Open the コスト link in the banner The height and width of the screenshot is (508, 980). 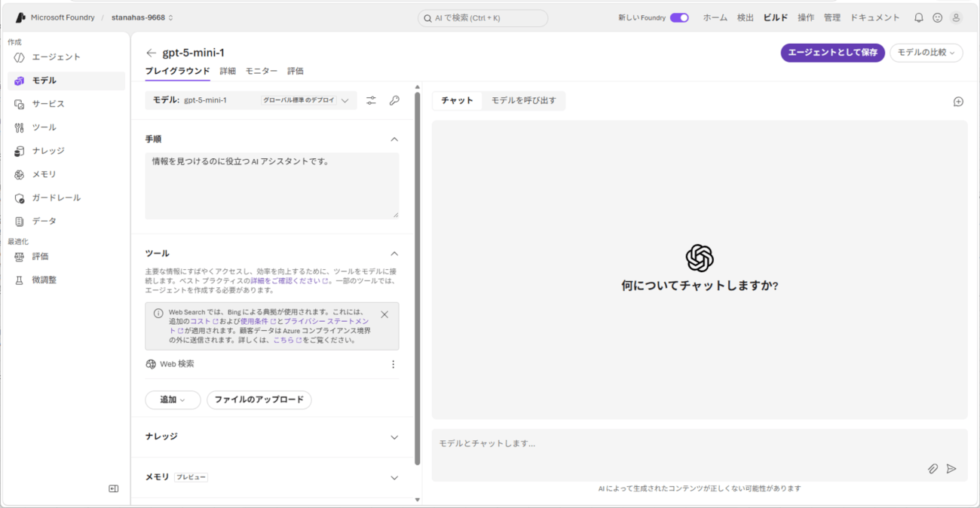pyautogui.click(x=204, y=321)
